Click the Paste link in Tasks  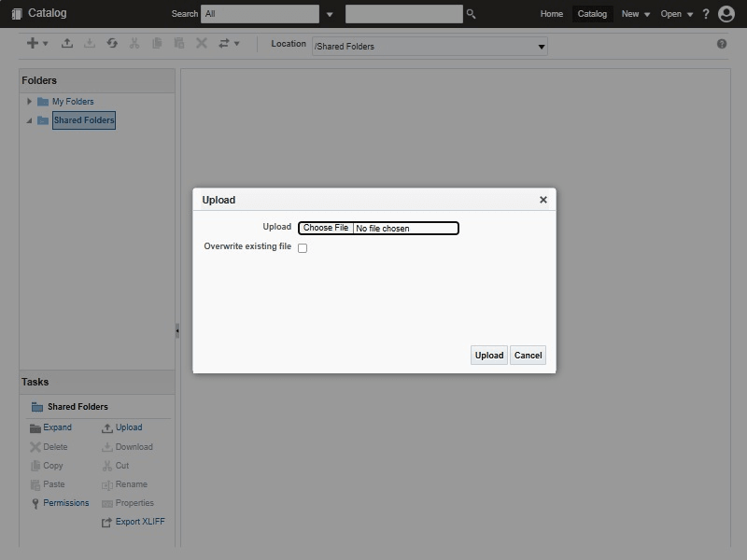coord(54,484)
